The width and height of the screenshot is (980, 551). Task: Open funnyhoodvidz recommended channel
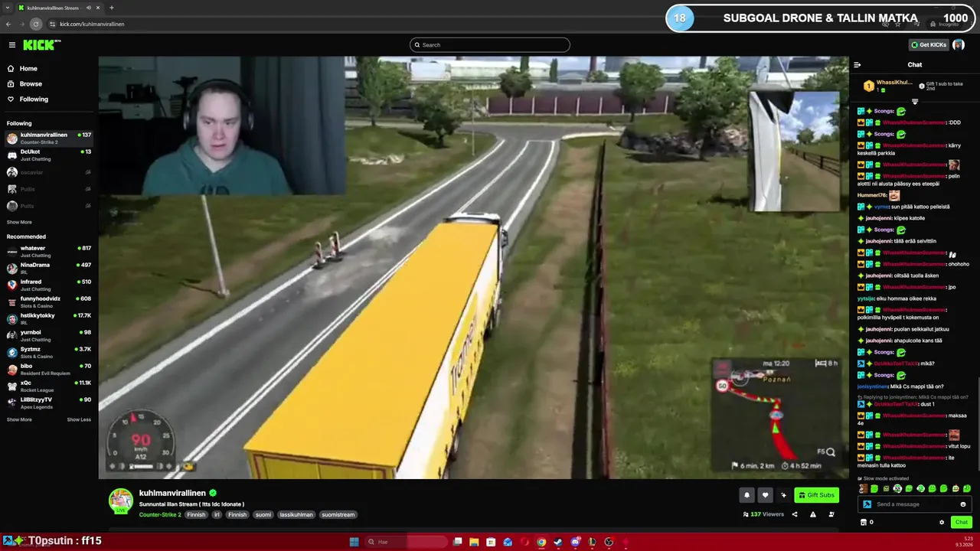pyautogui.click(x=47, y=302)
